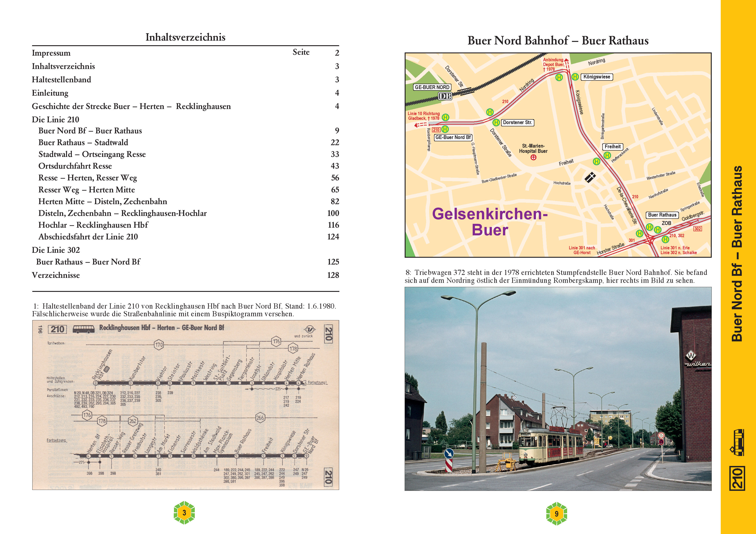Click the blue keep-right traffic sign in photo
The height and width of the screenshot is (534, 756).
448,454
